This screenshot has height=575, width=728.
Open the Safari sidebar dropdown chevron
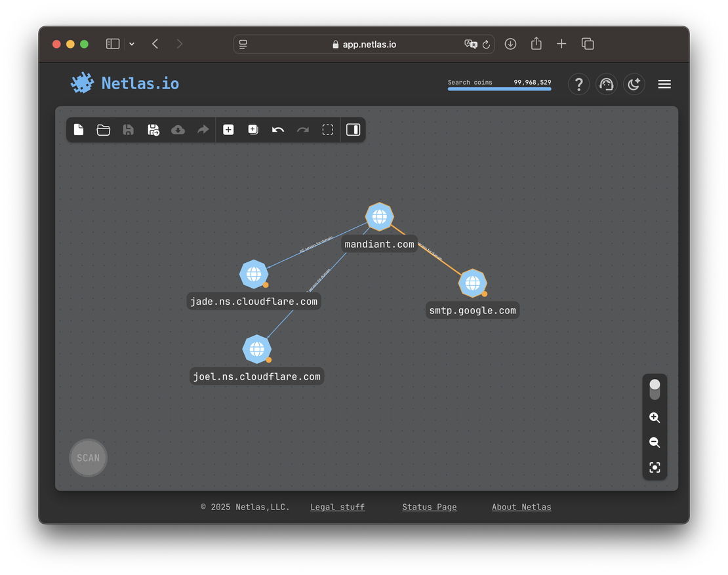131,43
